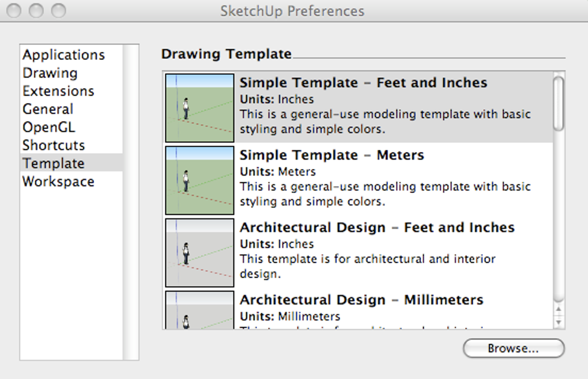Select the Template category in sidebar
The width and height of the screenshot is (588, 379).
pyautogui.click(x=54, y=164)
